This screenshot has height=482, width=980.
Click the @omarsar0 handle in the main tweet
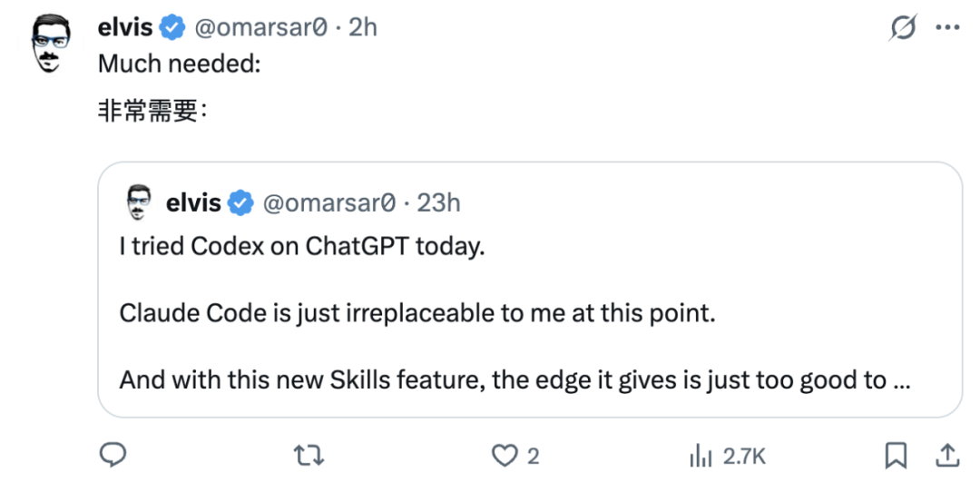257,28
